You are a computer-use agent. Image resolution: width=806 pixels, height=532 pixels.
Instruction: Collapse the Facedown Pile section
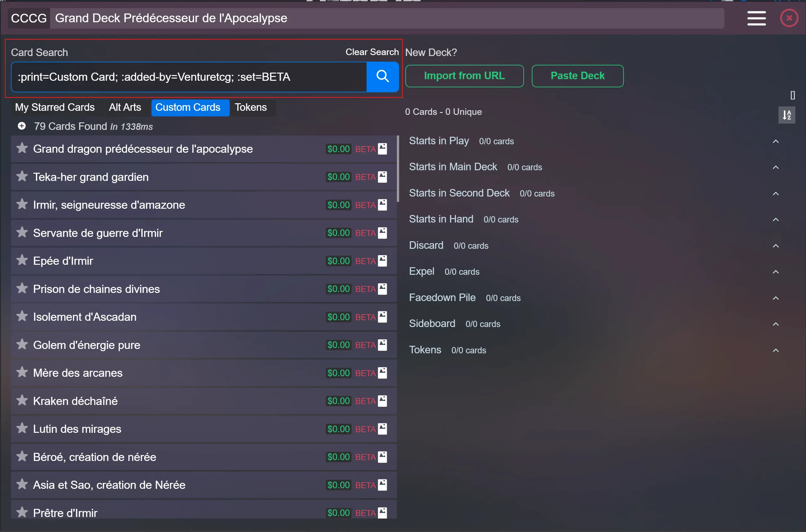775,298
